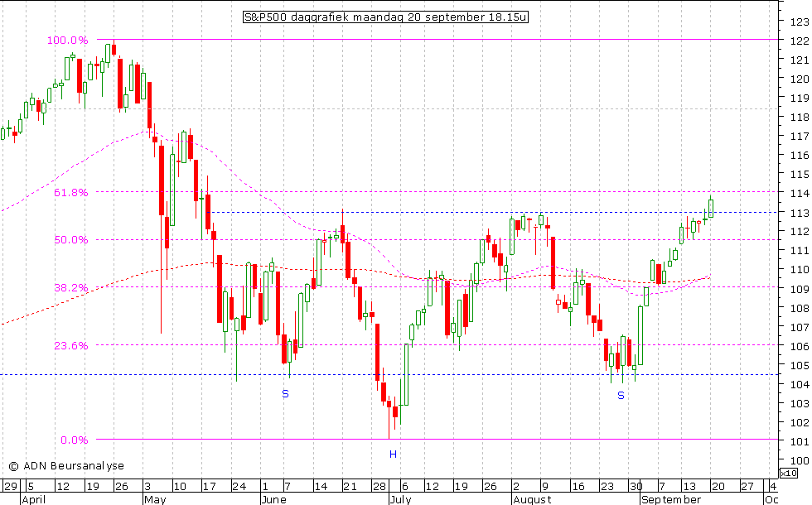Click date label 17 in May
Screen dimensions: 812x505
209,487
